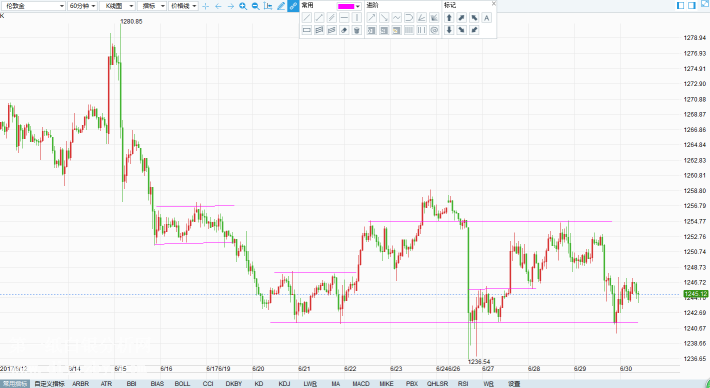Viewport: 710px width, 388px height.
Task: Toggle the link chain button
Action: coord(293,6)
